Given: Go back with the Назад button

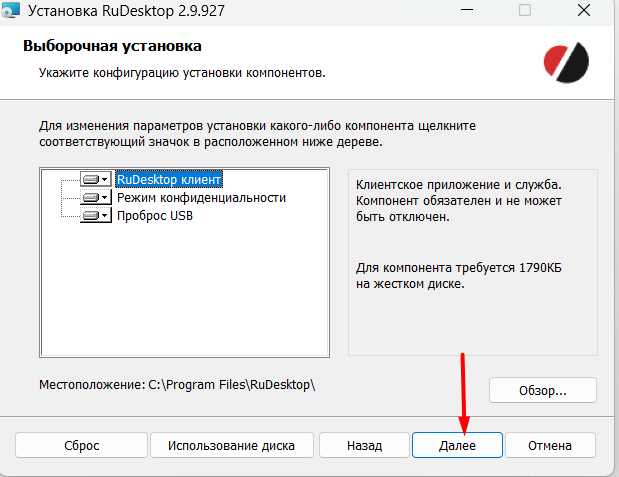Looking at the screenshot, I should 364,445.
